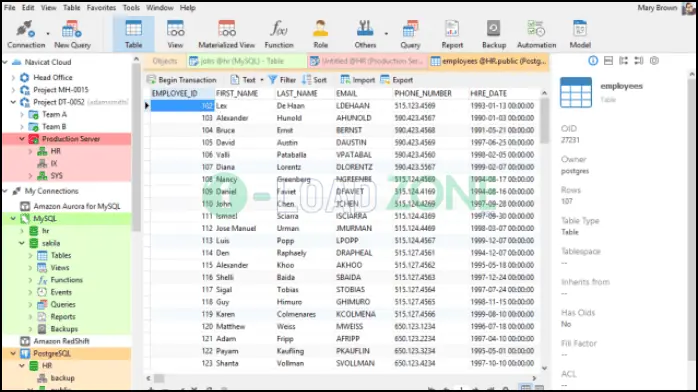Select the HR schema under Production Server
The height and width of the screenshot is (392, 698).
(x=55, y=151)
